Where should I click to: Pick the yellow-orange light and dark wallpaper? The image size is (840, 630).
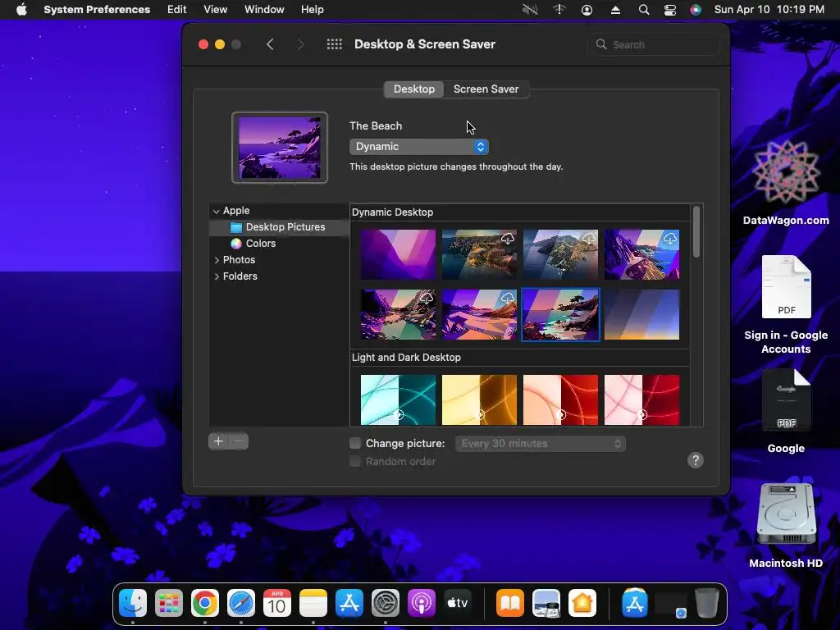coord(479,399)
